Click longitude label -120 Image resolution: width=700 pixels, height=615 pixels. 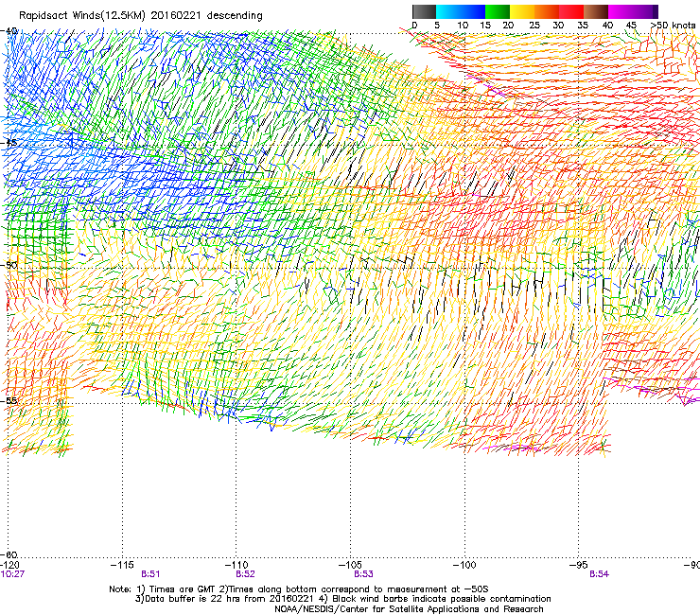pos(9,565)
